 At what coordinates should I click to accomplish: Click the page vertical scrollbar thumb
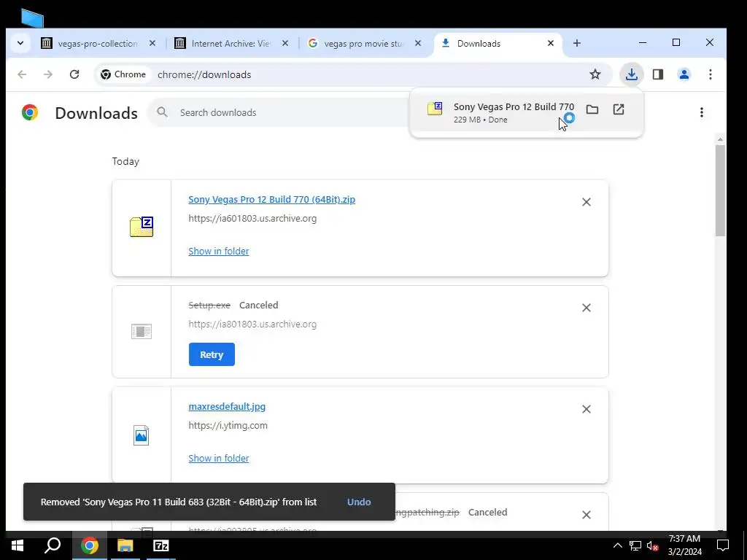click(720, 190)
